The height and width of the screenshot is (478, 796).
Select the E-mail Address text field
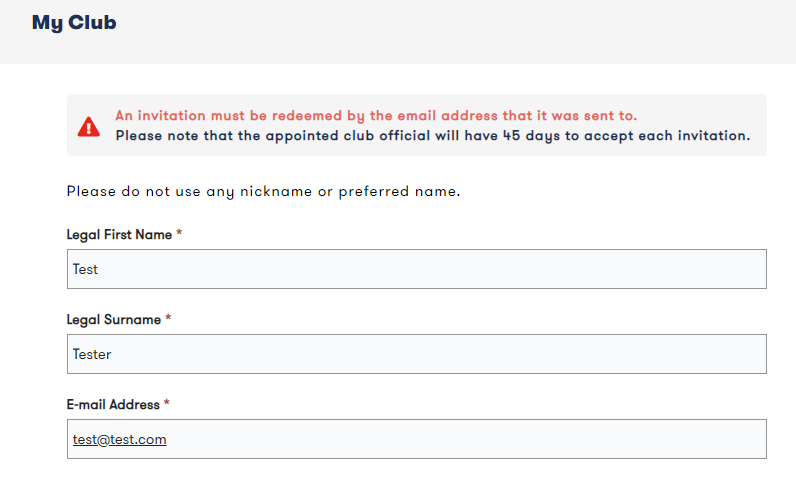click(x=416, y=439)
